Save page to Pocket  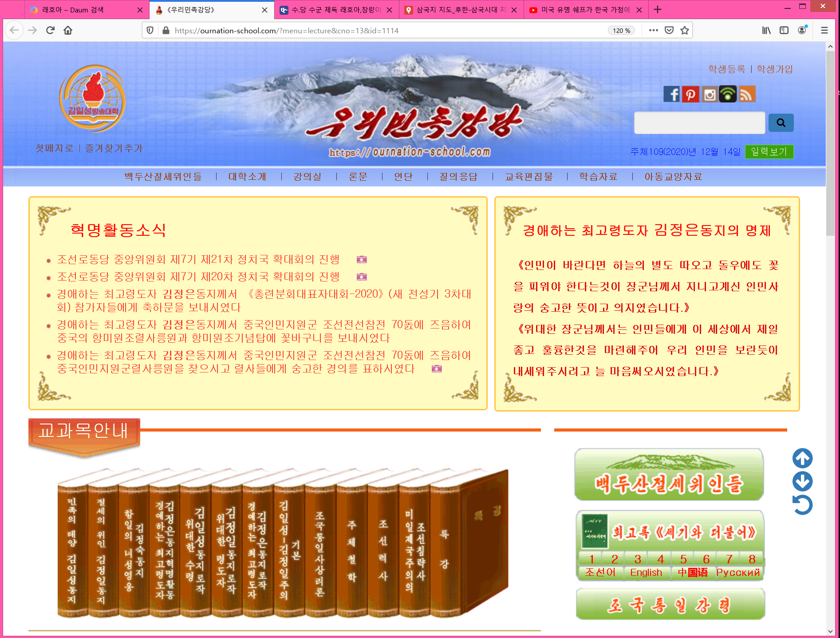(669, 30)
